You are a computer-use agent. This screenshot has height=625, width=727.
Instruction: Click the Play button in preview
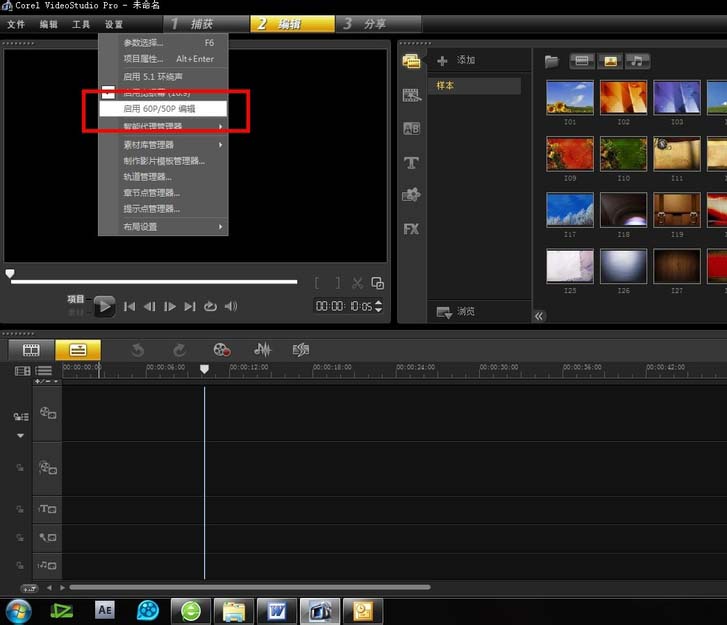(104, 306)
